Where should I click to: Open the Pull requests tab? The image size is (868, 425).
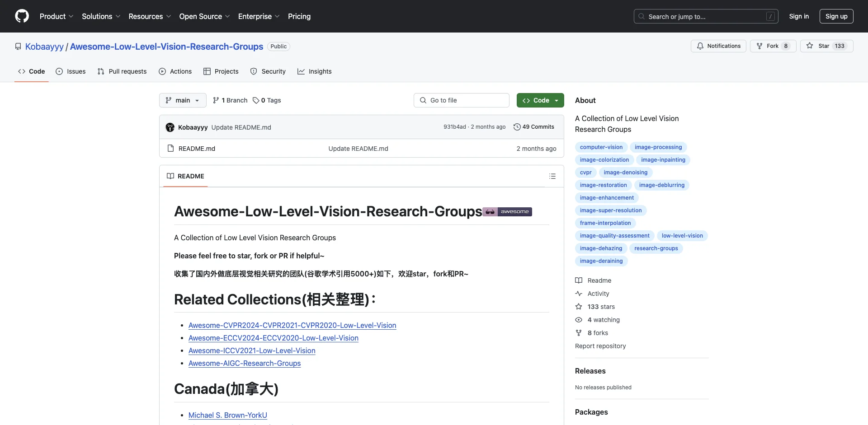(x=122, y=71)
